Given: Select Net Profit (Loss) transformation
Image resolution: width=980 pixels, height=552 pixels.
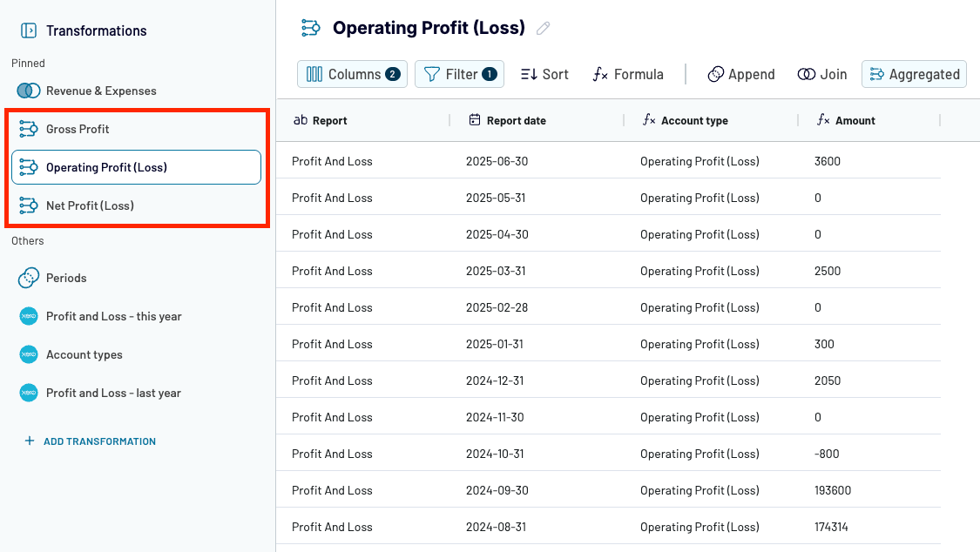Looking at the screenshot, I should tap(90, 205).
